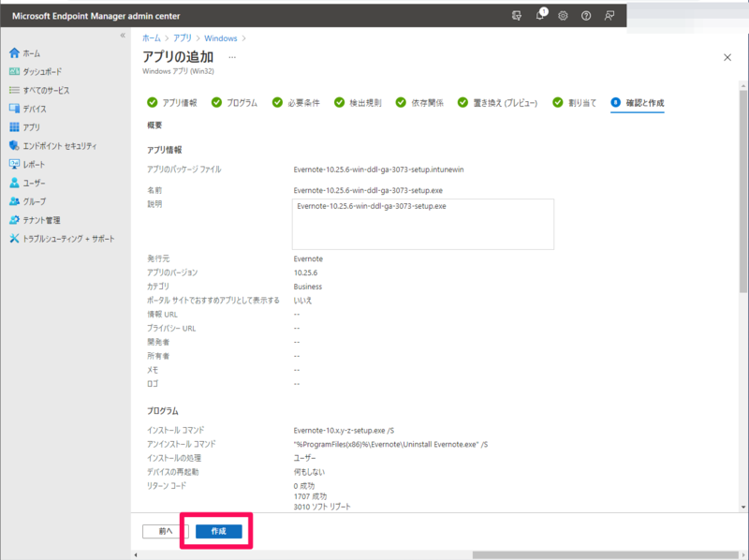Switch to the アプリ情報 step tab
749x560 pixels.
pyautogui.click(x=172, y=103)
